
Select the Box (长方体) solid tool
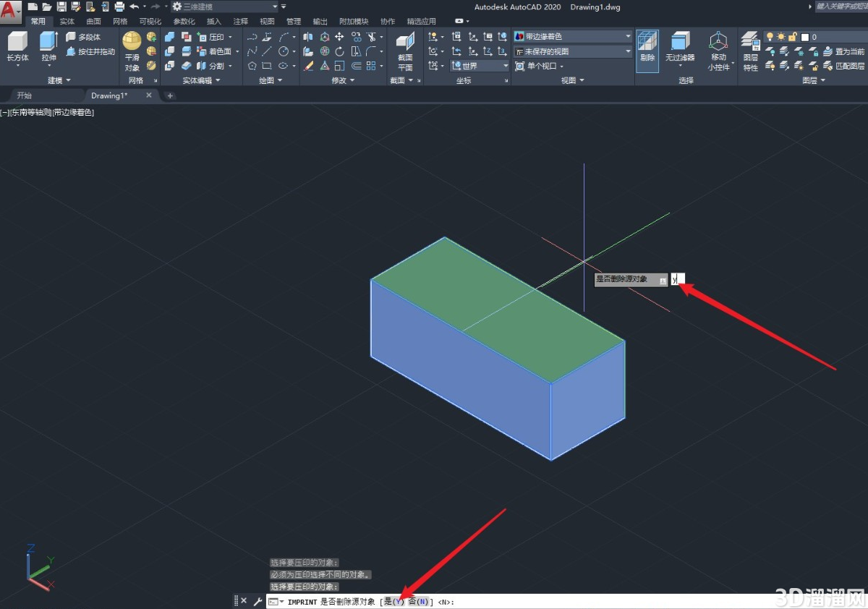pos(17,48)
